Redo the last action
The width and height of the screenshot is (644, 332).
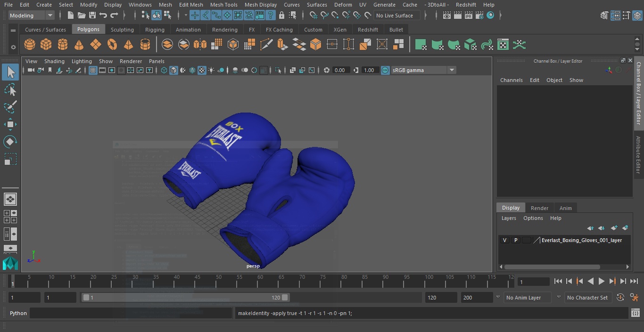tap(114, 16)
